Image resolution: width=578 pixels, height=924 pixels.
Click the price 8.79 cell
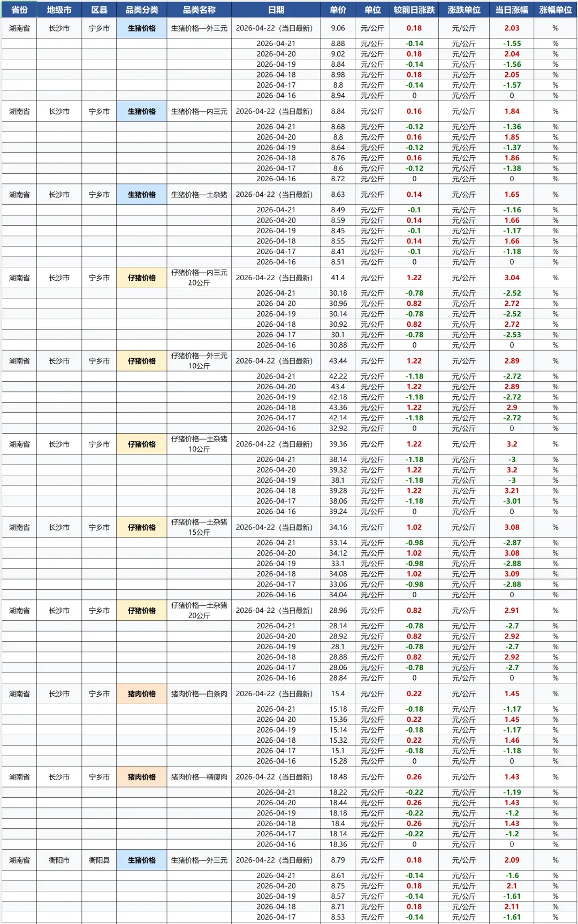pyautogui.click(x=338, y=860)
